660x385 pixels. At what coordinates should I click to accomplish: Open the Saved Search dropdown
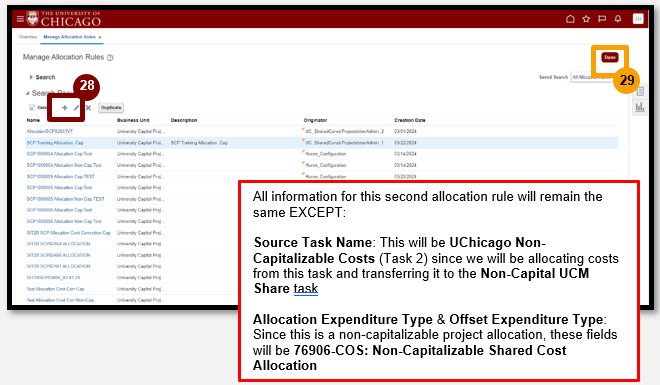pos(592,77)
